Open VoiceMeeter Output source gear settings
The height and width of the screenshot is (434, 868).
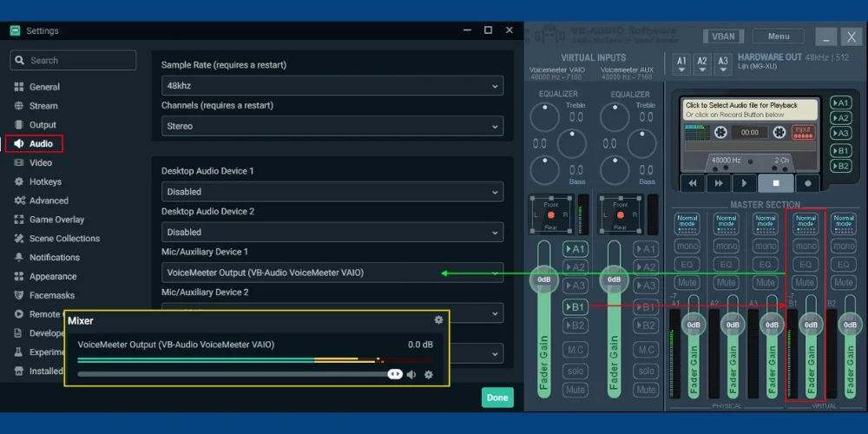(428, 375)
